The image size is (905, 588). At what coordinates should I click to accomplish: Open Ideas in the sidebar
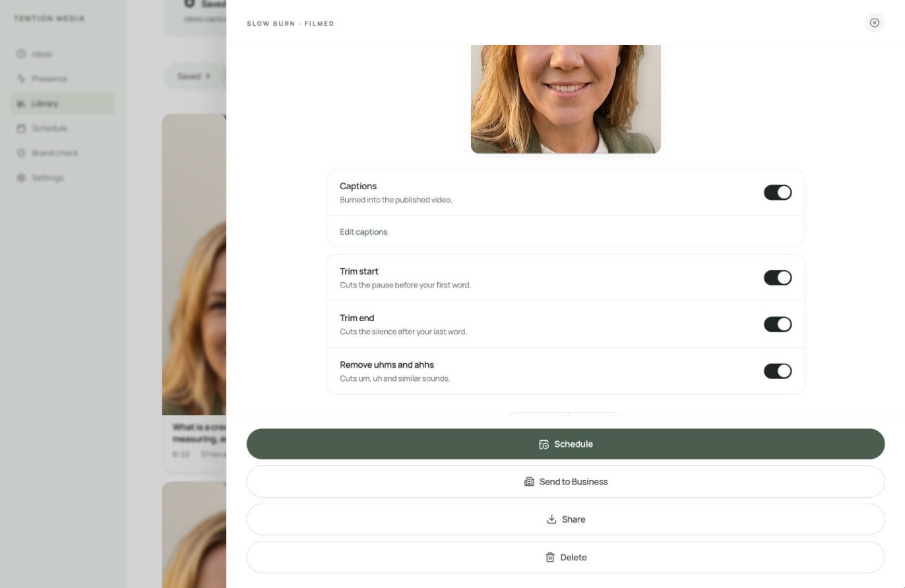(x=63, y=54)
